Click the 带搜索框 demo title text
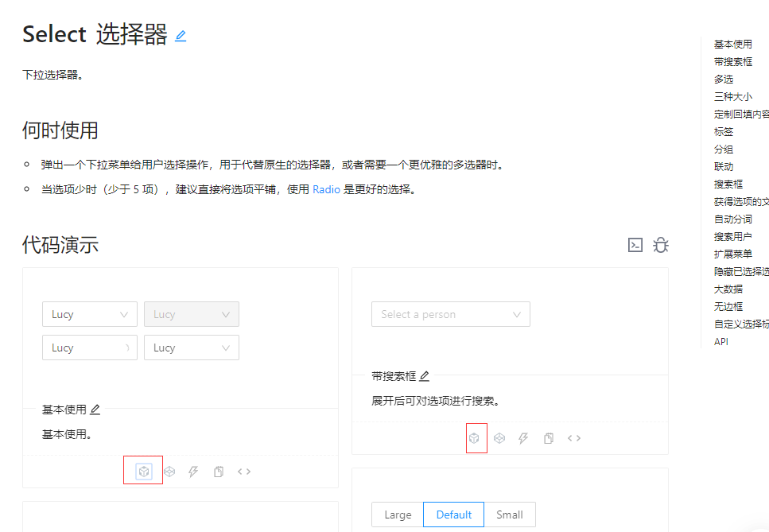This screenshot has height=532, width=769. tap(394, 376)
